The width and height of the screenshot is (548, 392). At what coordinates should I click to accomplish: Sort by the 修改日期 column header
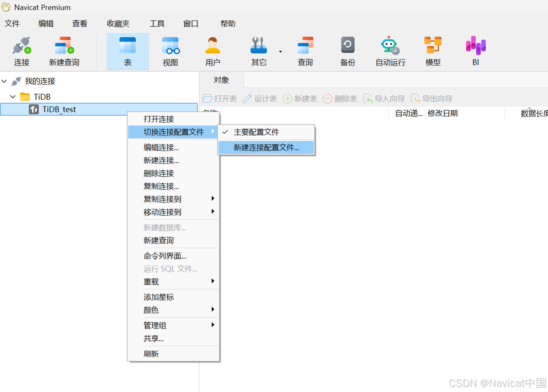point(465,113)
